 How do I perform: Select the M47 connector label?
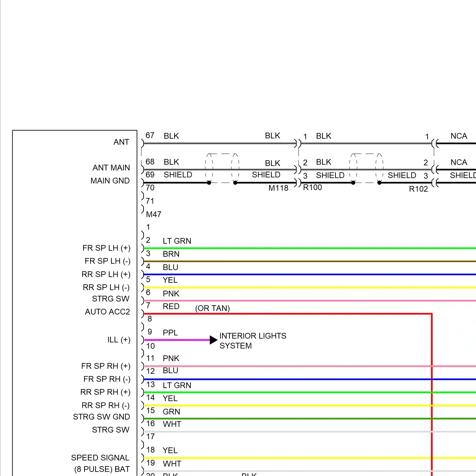pos(154,214)
